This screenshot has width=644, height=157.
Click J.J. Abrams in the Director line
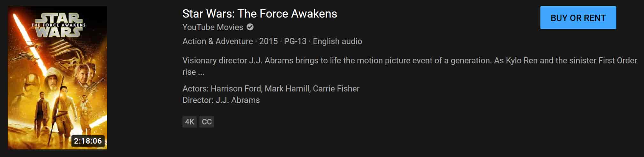[x=238, y=100]
